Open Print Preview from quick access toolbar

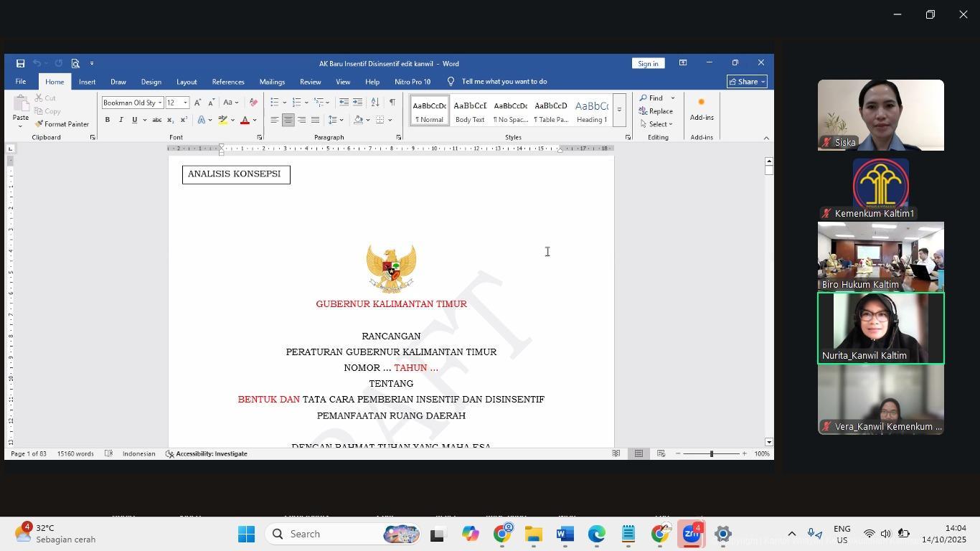pyautogui.click(x=75, y=64)
